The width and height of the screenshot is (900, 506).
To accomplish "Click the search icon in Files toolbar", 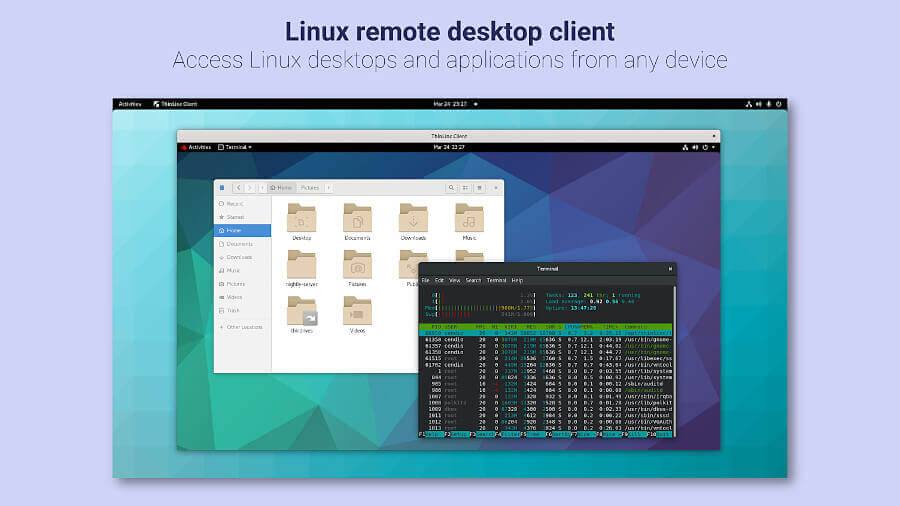I will [x=451, y=187].
